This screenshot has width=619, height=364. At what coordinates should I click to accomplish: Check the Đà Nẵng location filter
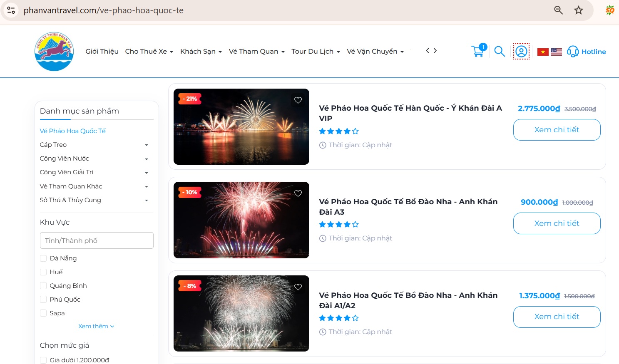coord(43,258)
